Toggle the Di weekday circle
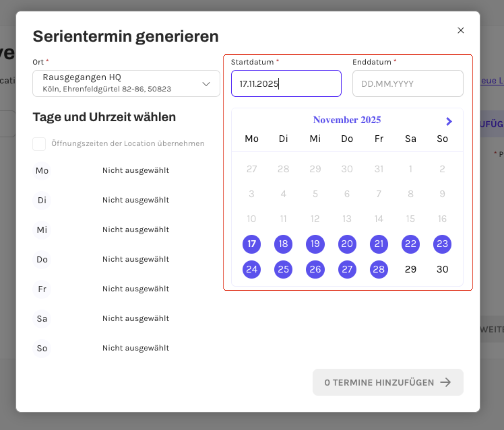This screenshot has height=430, width=504. click(x=42, y=200)
